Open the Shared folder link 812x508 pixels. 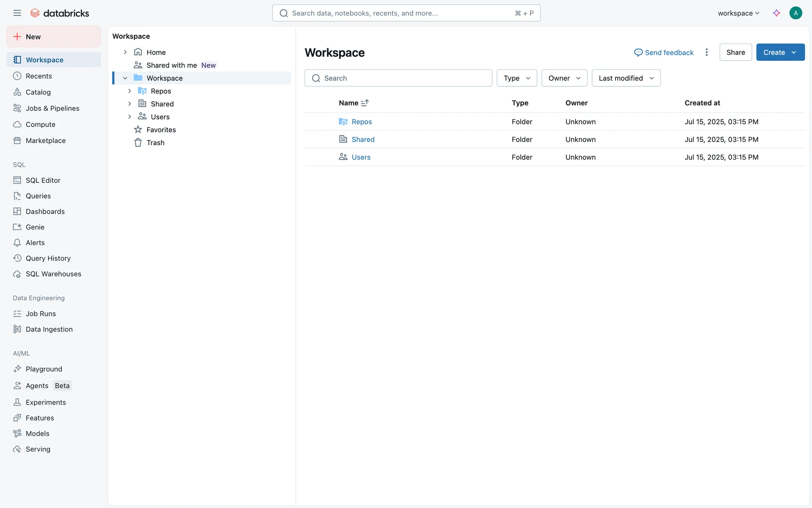(363, 140)
